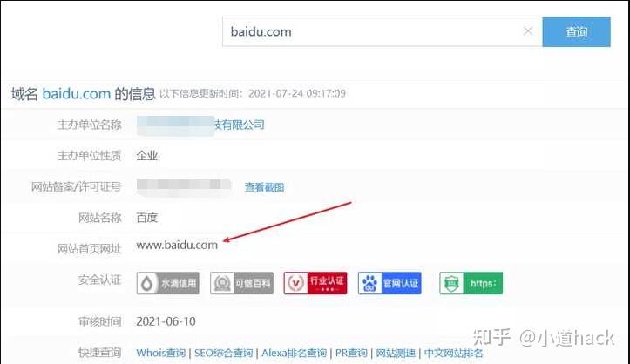This screenshot has height=364, width=630.
Task: Click the 水滴信用 certification badge
Action: 168,283
